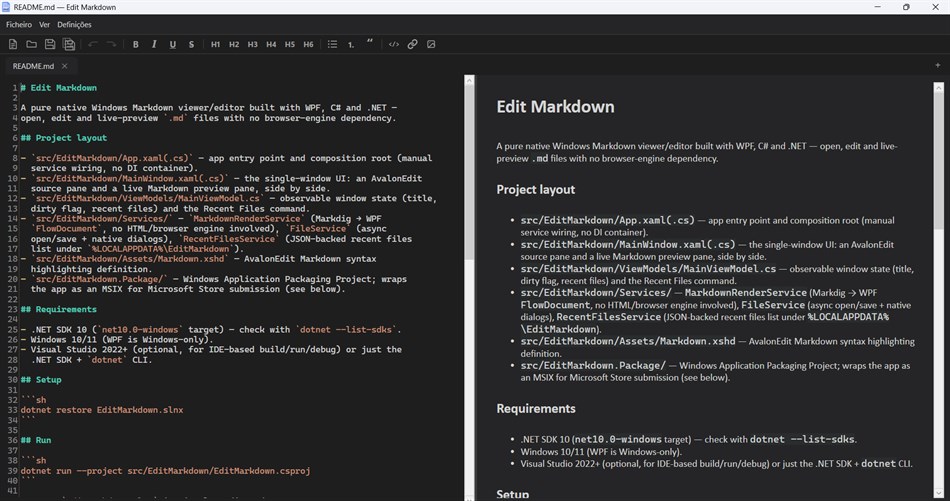
Task: Click the app icon in title bar
Action: (6, 7)
